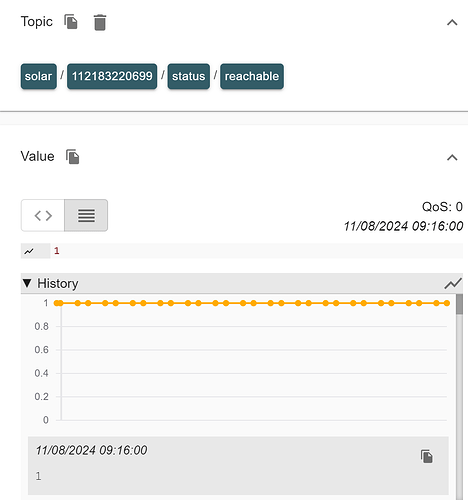Screen dimensions: 468x500
Task: Click the last data point on chart
Action: [x=447, y=303]
